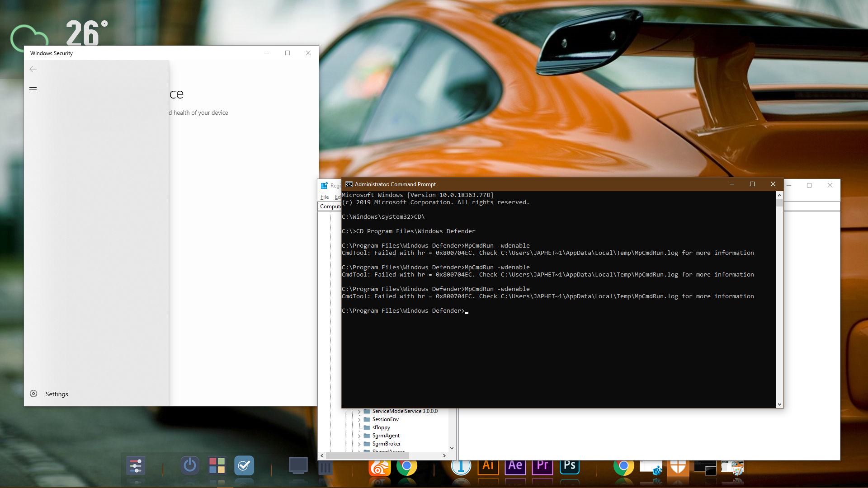Click the back arrow in Windows Security

33,69
